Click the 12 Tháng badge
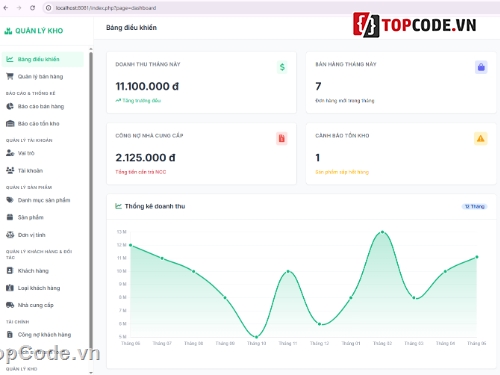 coord(475,206)
